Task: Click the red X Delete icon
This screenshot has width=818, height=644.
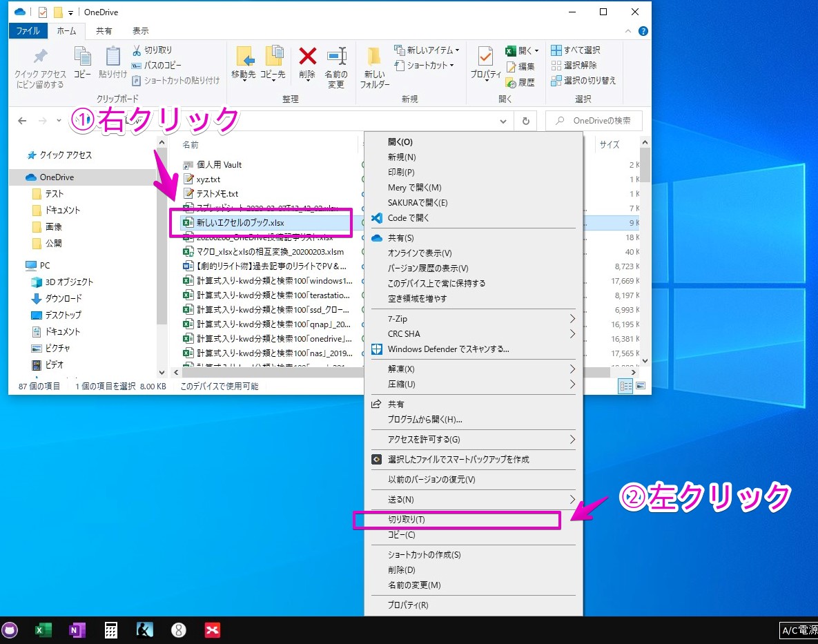Action: pyautogui.click(x=307, y=57)
